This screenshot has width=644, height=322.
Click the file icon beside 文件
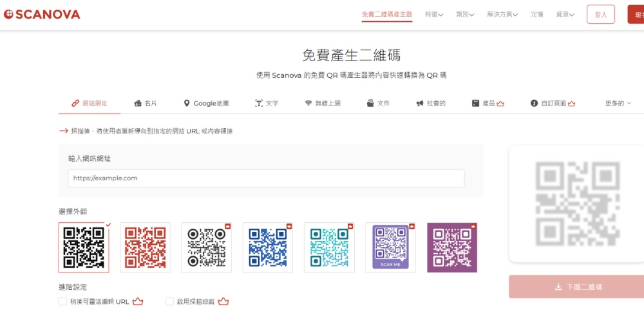coord(370,104)
